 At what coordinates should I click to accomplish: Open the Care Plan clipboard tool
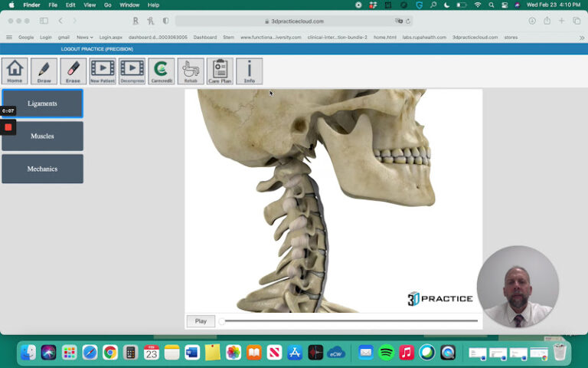coord(220,71)
